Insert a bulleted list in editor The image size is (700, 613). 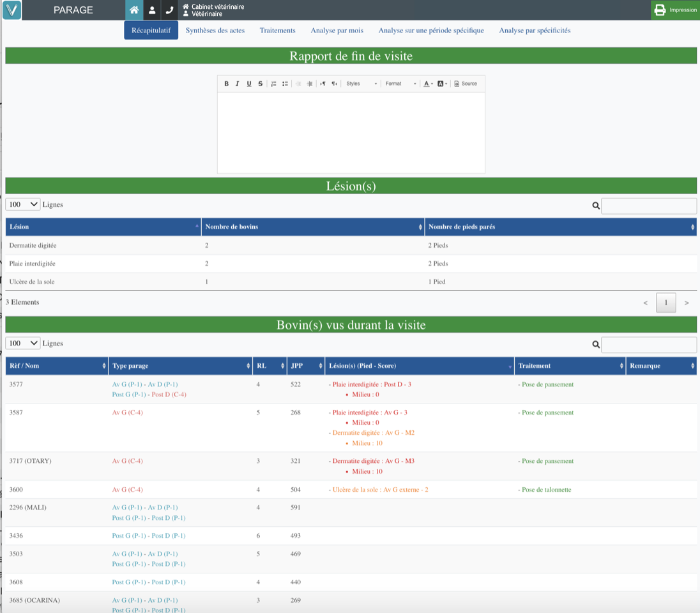pyautogui.click(x=285, y=84)
